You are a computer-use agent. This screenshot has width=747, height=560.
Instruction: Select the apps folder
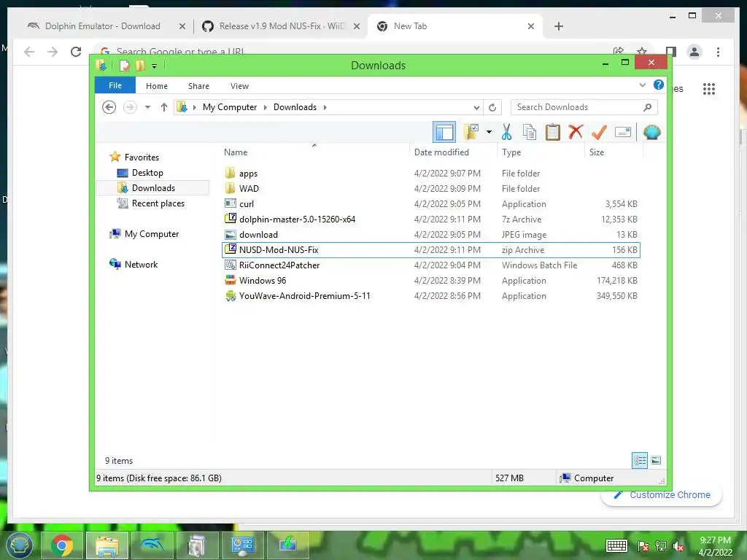pos(430,174)
